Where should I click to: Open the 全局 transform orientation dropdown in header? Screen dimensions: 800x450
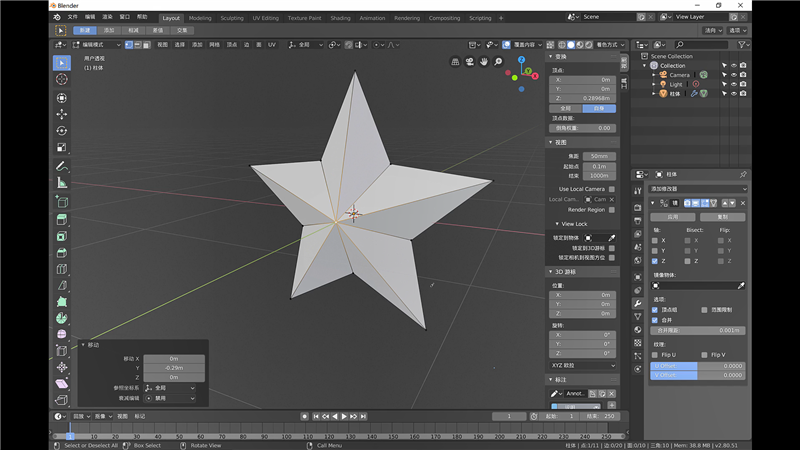pos(306,45)
